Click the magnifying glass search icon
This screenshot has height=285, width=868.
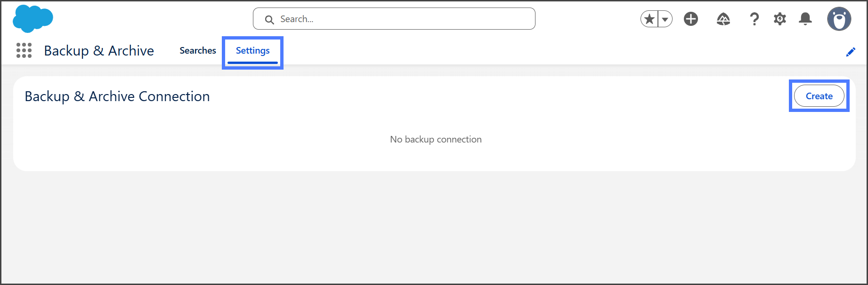[269, 19]
